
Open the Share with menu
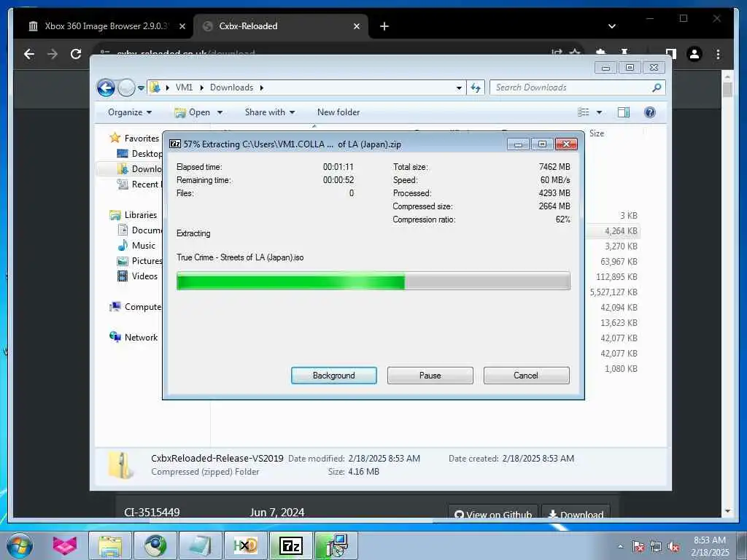(270, 112)
